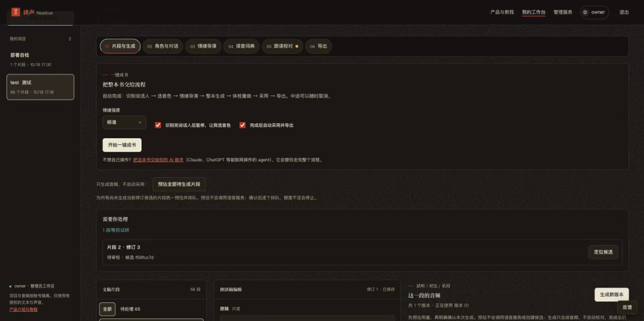
Task: Click the 定位候选 button
Action: click(x=603, y=252)
